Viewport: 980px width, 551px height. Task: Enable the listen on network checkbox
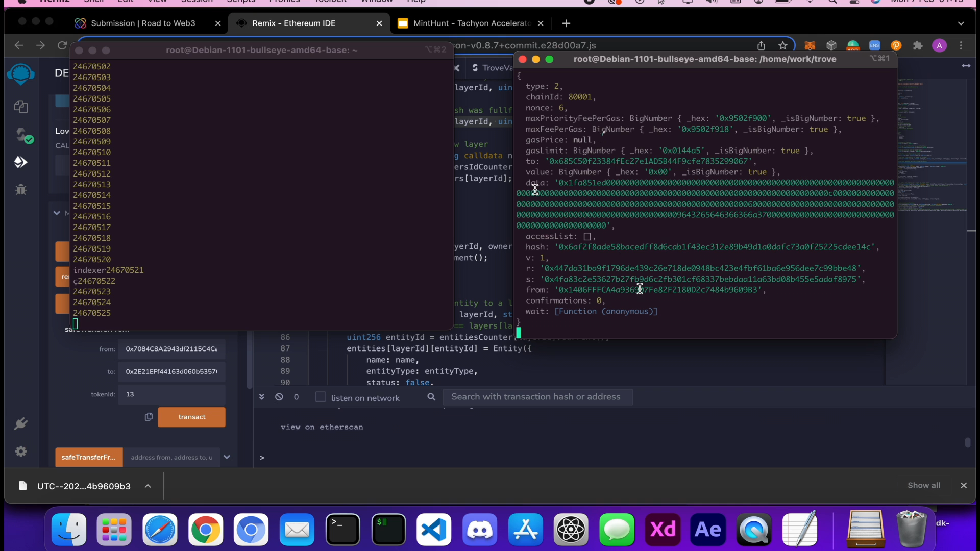pos(321,397)
